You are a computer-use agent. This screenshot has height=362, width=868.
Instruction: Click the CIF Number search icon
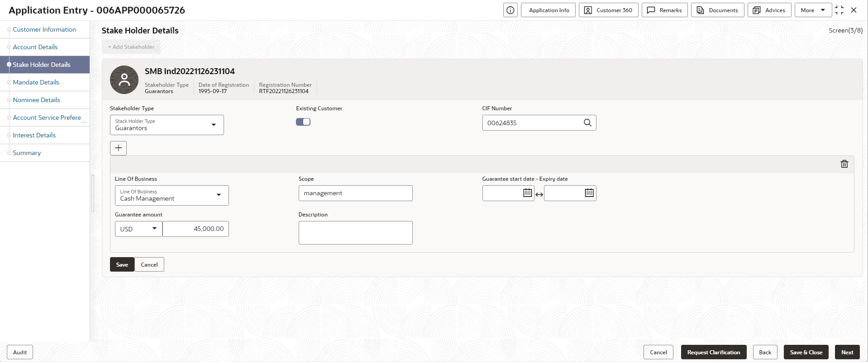pyautogui.click(x=587, y=123)
